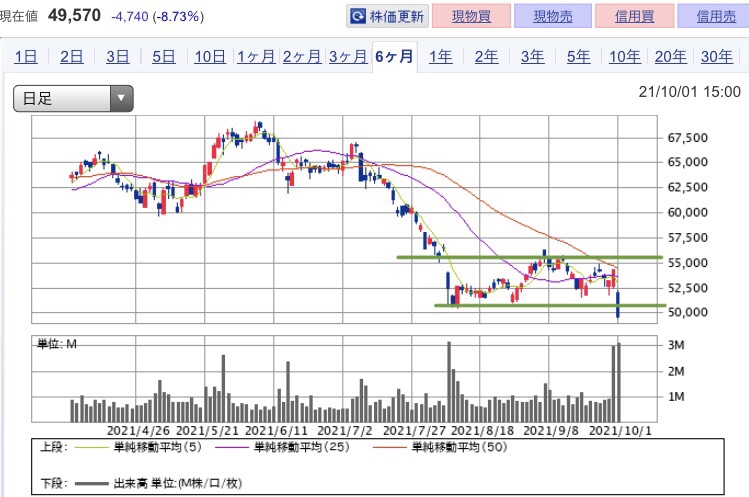Click the current price 49,570
Viewport: 749px width, 497px height.
pyautogui.click(x=75, y=15)
